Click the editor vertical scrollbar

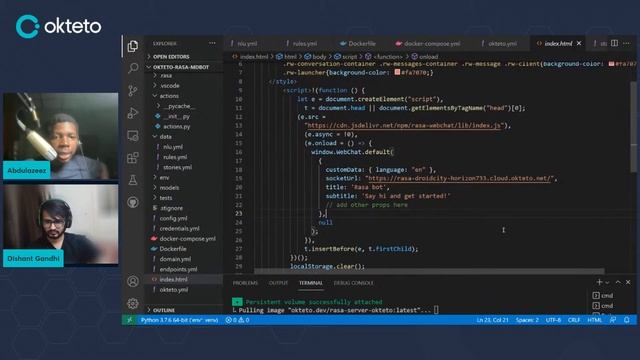pos(633,127)
